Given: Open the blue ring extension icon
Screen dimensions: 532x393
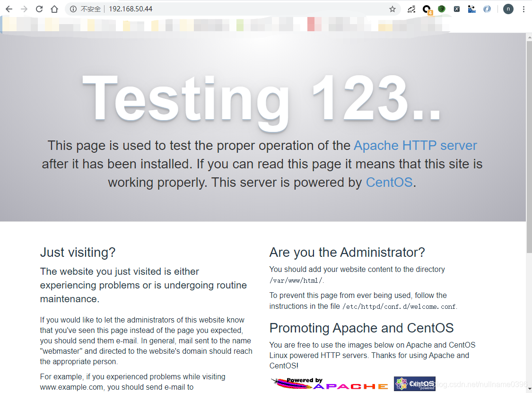Looking at the screenshot, I should pyautogui.click(x=487, y=9).
